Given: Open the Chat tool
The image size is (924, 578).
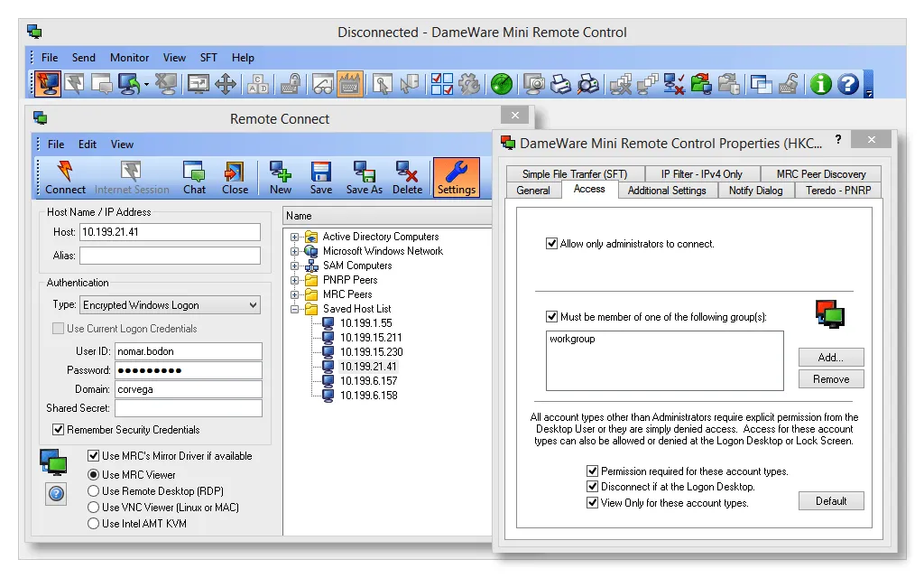Looking at the screenshot, I should (194, 176).
